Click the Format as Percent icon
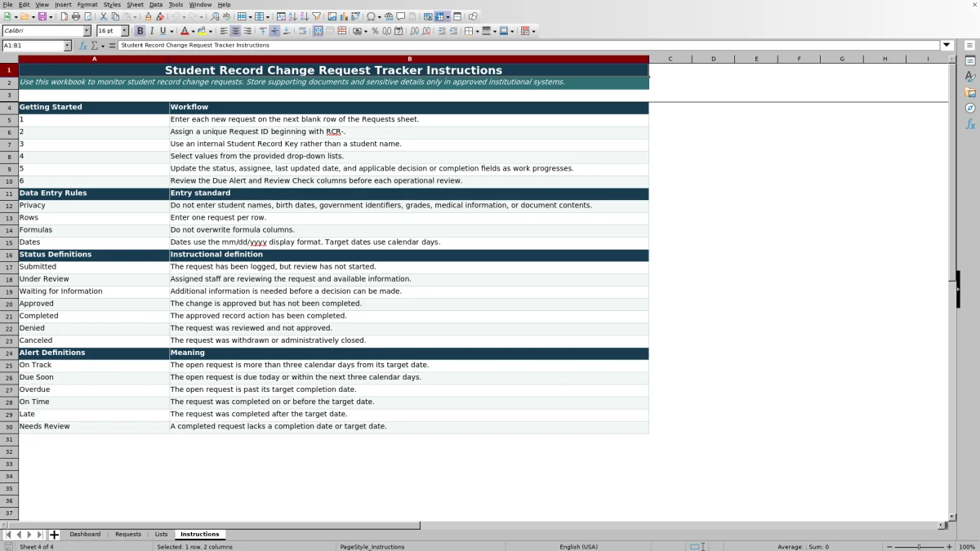 pos(375,31)
